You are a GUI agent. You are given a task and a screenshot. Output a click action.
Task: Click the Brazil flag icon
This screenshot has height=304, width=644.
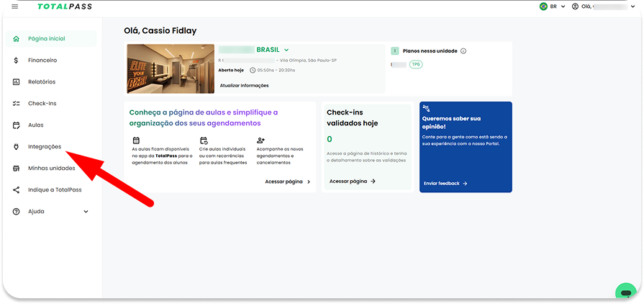(543, 6)
